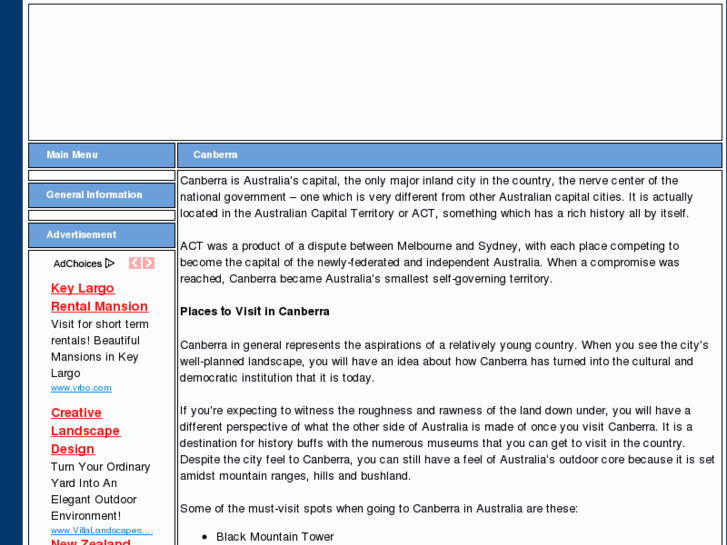The image size is (727, 545).
Task: Click the sentence 'Some of the must-visit spots'
Action: pos(379,509)
